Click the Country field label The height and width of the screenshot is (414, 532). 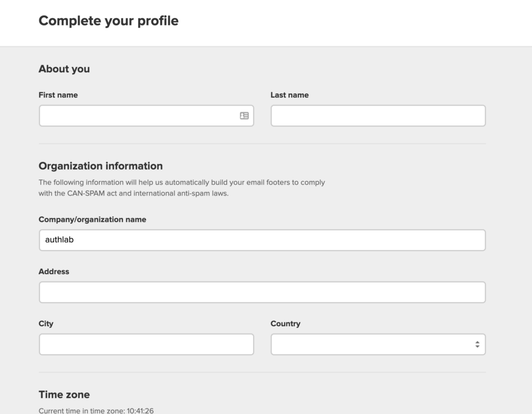pyautogui.click(x=285, y=324)
